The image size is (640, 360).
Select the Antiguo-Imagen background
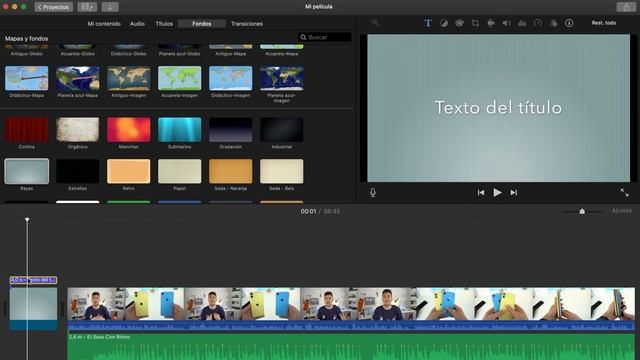129,78
